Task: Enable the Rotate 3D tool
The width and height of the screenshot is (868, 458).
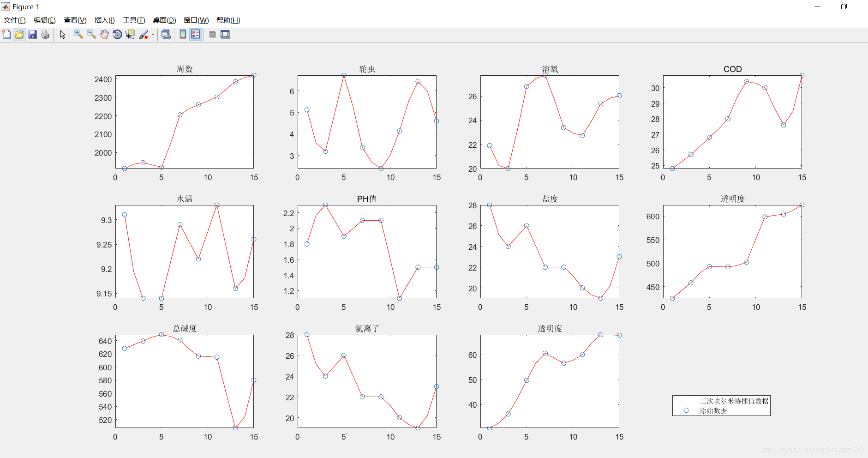Action: (117, 34)
